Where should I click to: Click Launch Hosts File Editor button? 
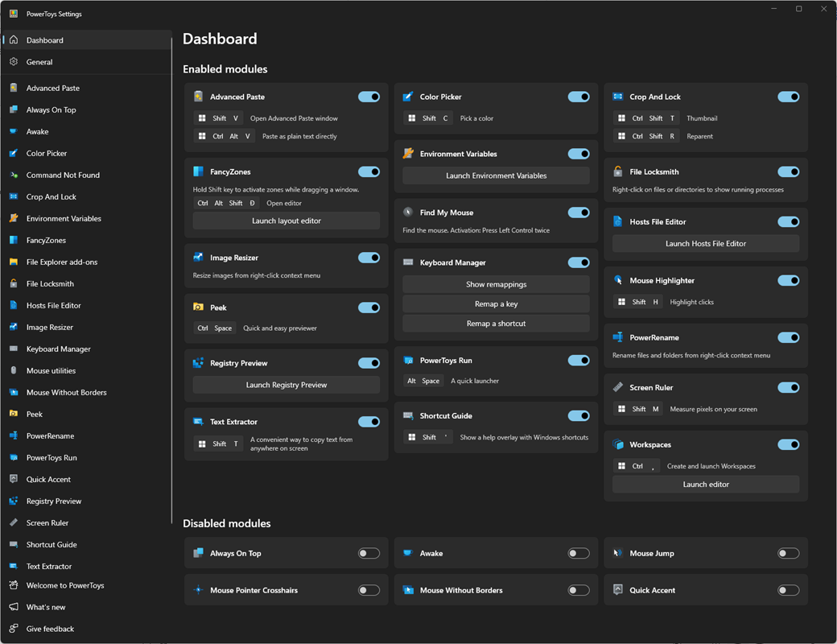[x=706, y=243]
